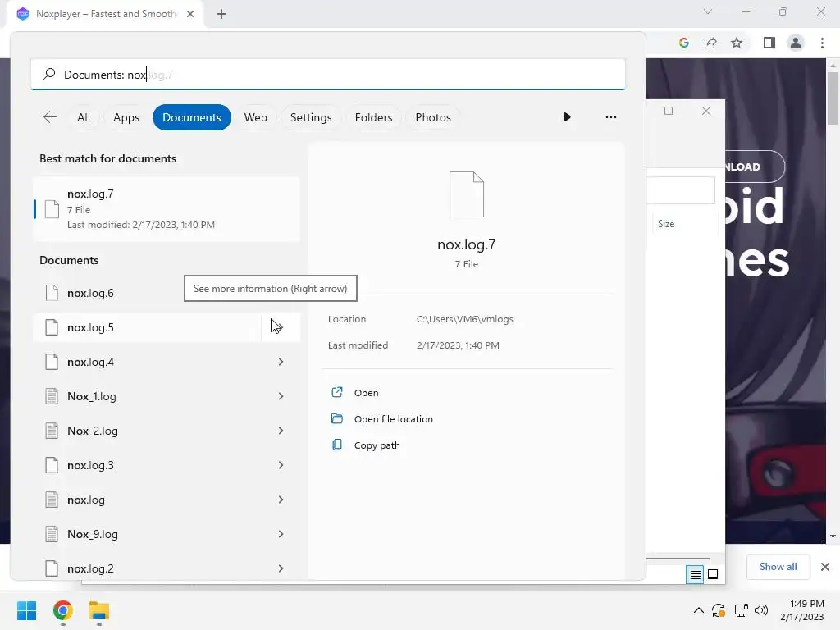
Task: Click the Open file location folder icon
Action: point(337,418)
